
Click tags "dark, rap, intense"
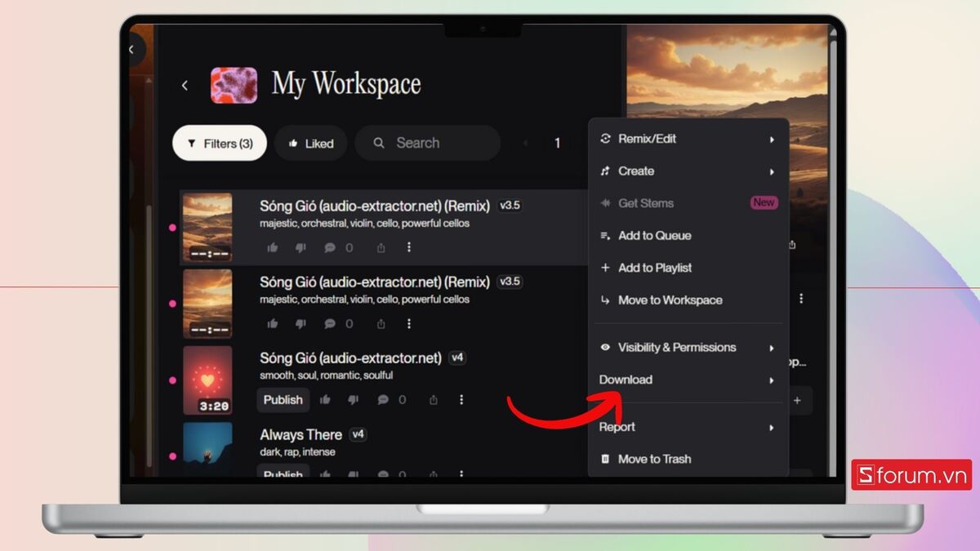coord(297,452)
